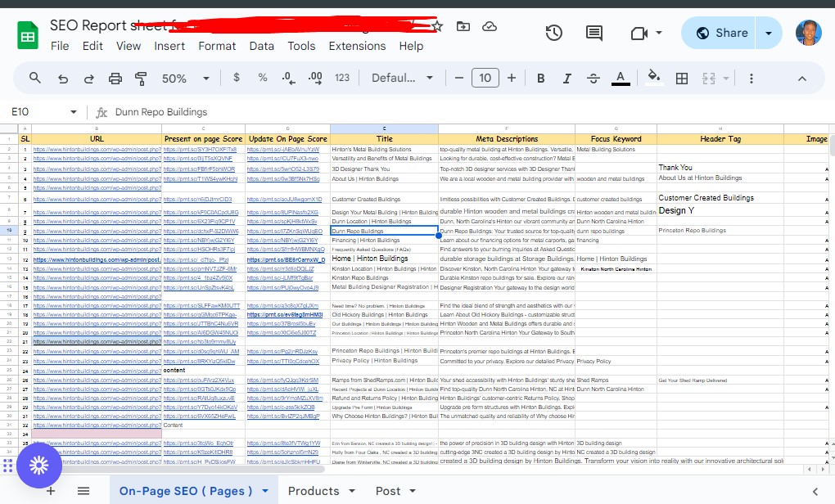The width and height of the screenshot is (835, 504).
Task: Open version history clock icon
Action: (554, 33)
